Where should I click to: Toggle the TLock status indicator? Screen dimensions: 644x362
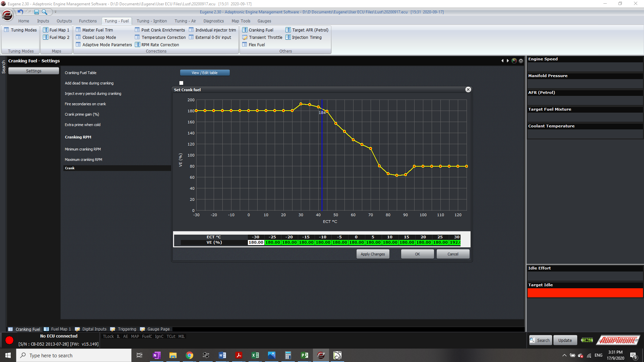click(108, 337)
